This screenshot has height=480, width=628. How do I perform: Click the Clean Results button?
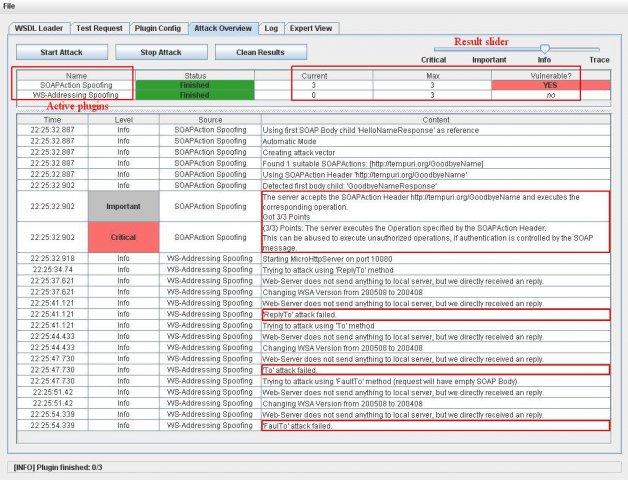click(x=261, y=52)
